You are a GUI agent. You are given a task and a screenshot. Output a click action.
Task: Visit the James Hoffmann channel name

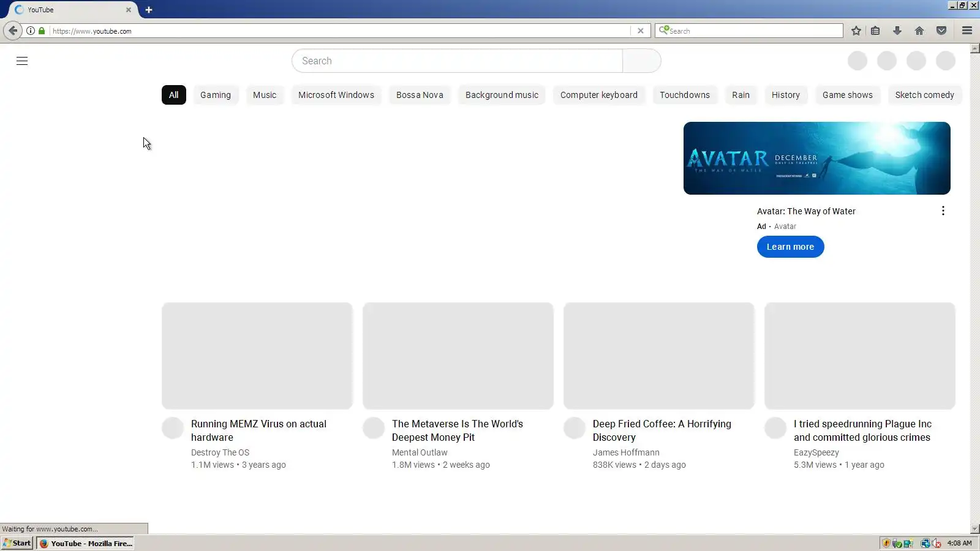(626, 452)
